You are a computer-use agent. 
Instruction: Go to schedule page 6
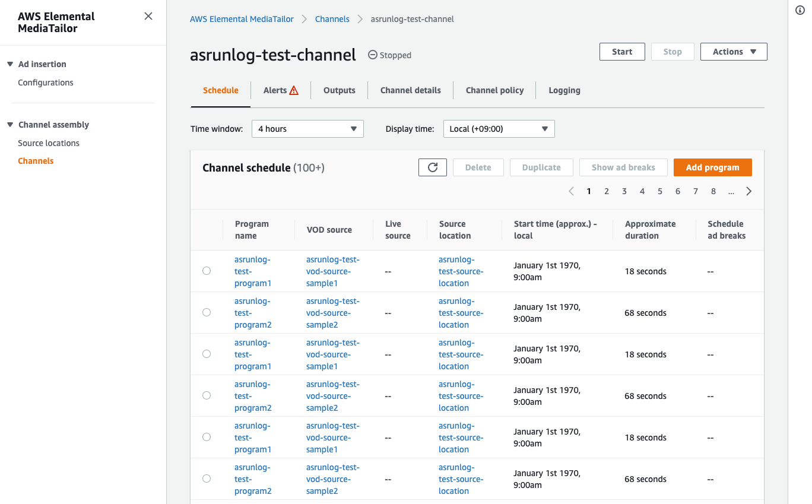678,191
